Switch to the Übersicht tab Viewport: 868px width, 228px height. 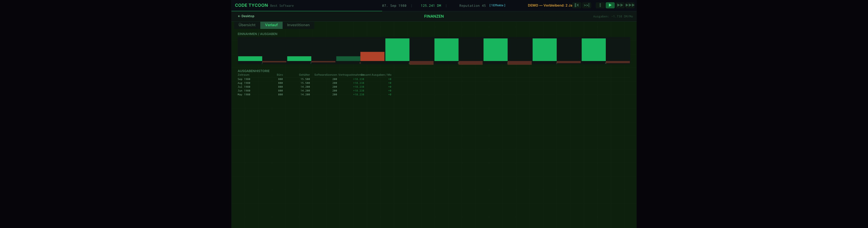247,25
